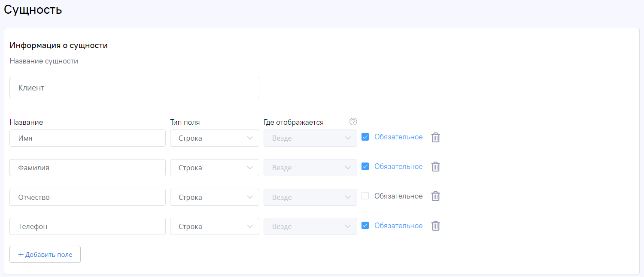644x277 pixels.
Task: Click trash icon next to Телефон row
Action: click(435, 226)
